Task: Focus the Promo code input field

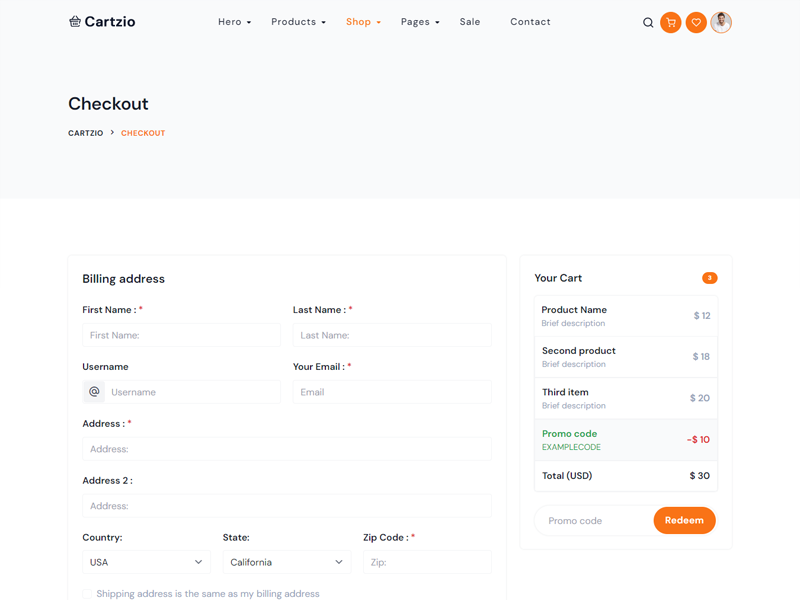Action: (594, 520)
